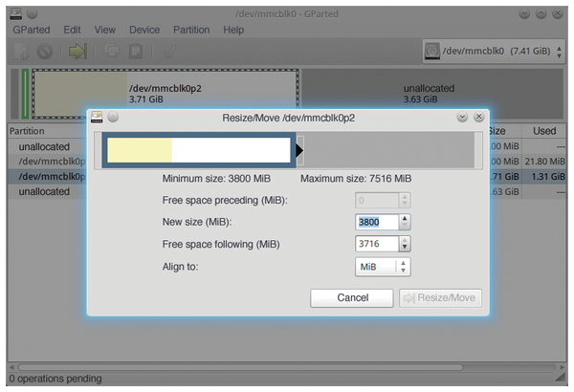Open the Edit menu

coord(72,30)
